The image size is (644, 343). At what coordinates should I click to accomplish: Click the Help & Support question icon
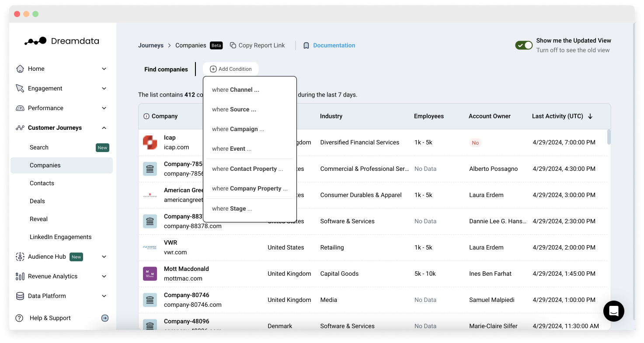pyautogui.click(x=20, y=318)
